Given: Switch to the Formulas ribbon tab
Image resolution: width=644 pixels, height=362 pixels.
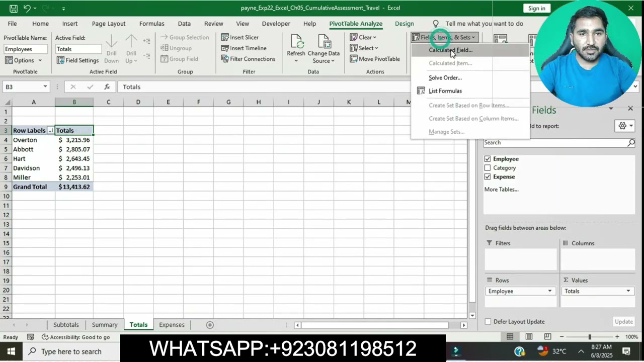Looking at the screenshot, I should coord(151,24).
